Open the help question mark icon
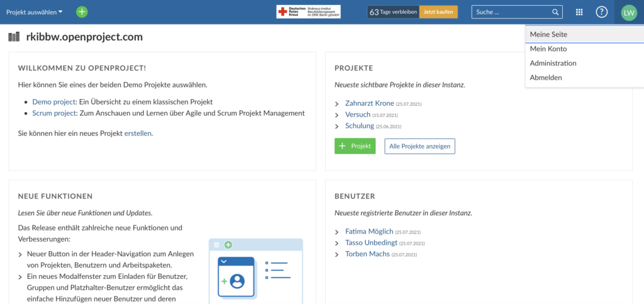This screenshot has height=304, width=644. point(602,13)
